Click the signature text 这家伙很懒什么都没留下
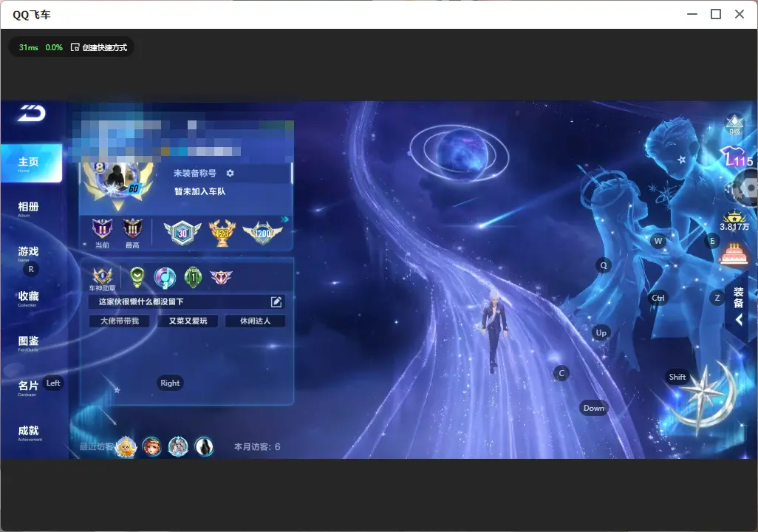The image size is (758, 532). [x=141, y=301]
